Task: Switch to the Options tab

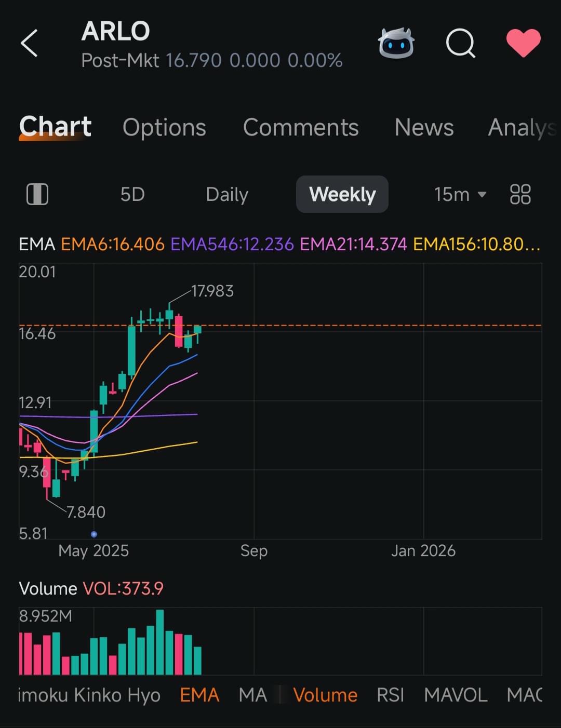Action: pyautogui.click(x=164, y=127)
